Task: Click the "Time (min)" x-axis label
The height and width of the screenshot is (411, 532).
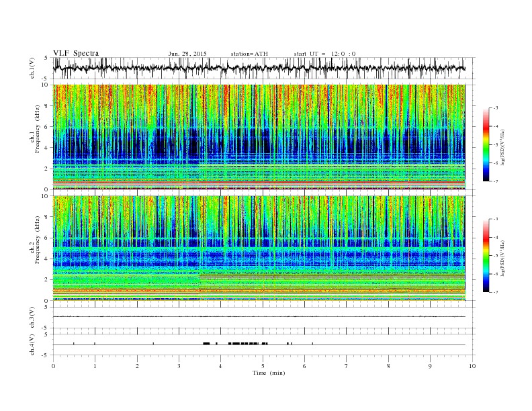Action: 269,373
